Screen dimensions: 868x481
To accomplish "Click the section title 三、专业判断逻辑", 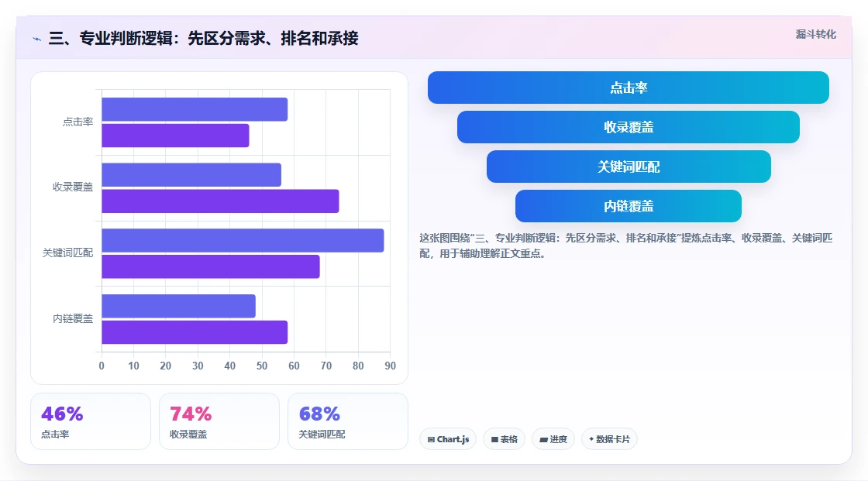I will tap(203, 39).
